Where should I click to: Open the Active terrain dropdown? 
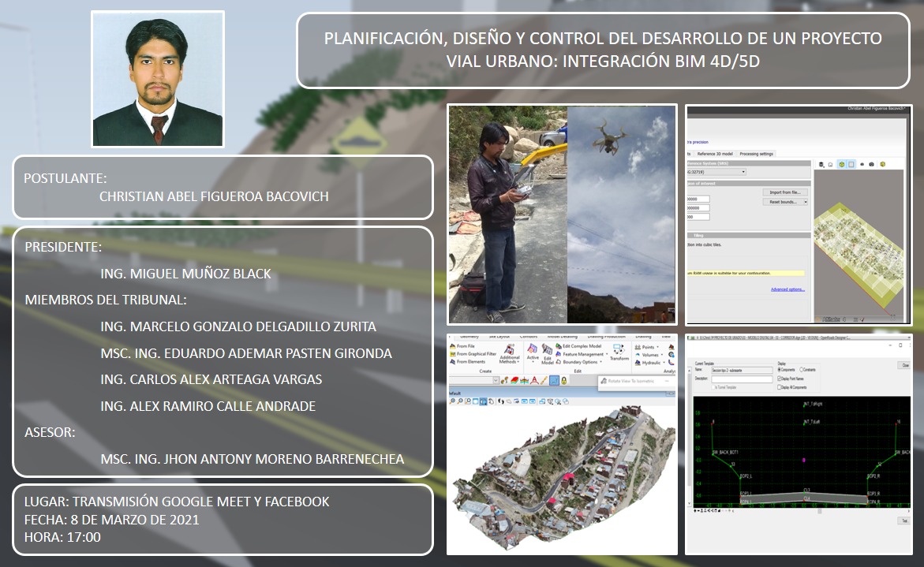click(532, 354)
